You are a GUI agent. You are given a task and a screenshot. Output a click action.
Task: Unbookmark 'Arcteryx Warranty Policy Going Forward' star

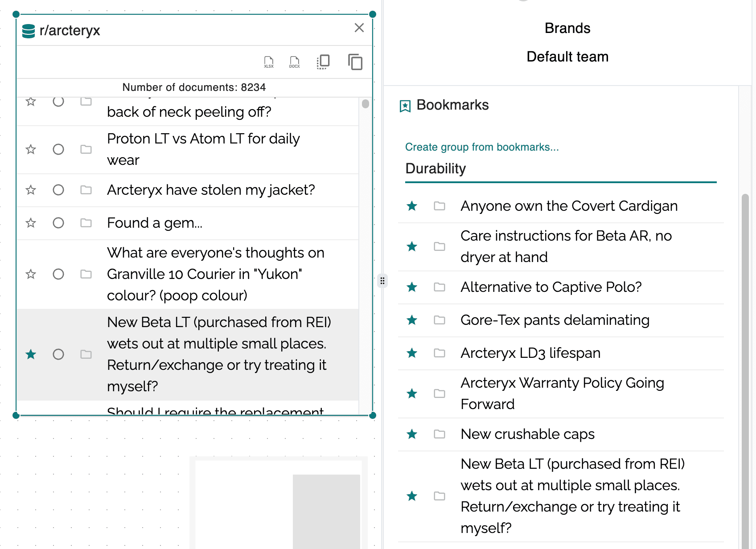click(x=412, y=393)
